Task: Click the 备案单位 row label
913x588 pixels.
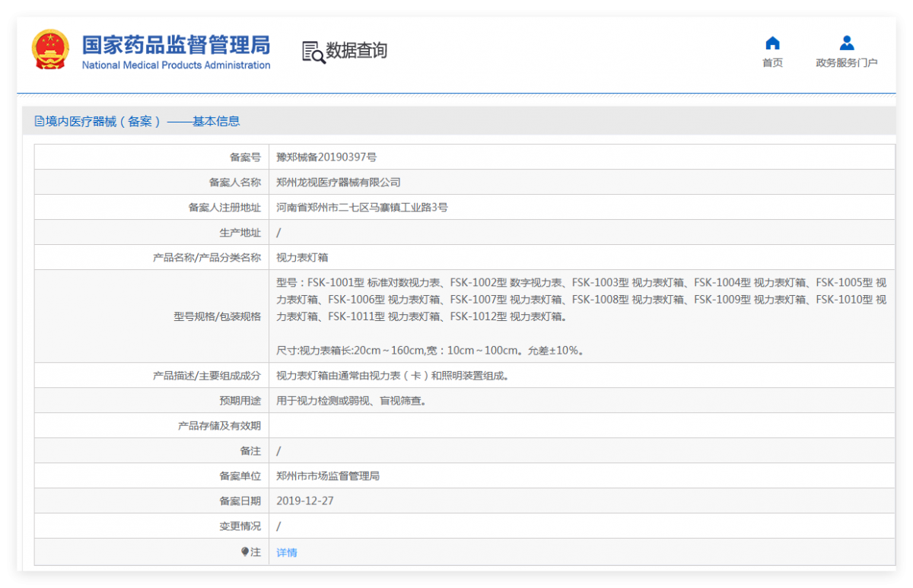Action: 240,476
